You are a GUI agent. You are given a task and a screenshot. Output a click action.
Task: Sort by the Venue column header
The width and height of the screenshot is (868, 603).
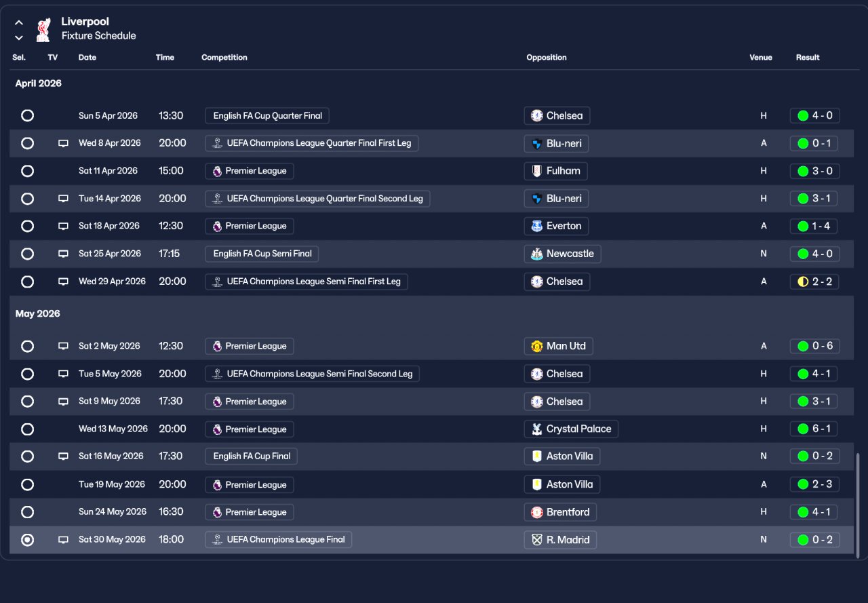[x=761, y=58]
